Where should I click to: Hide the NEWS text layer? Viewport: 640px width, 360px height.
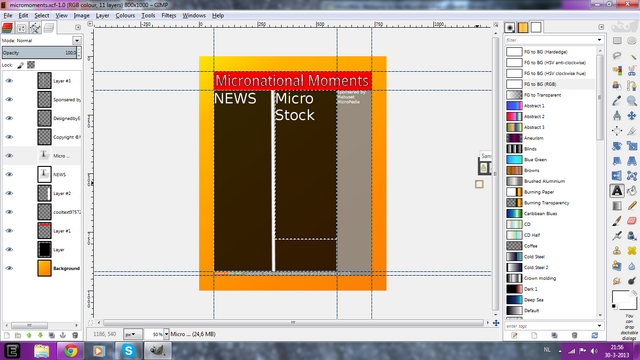(9, 174)
